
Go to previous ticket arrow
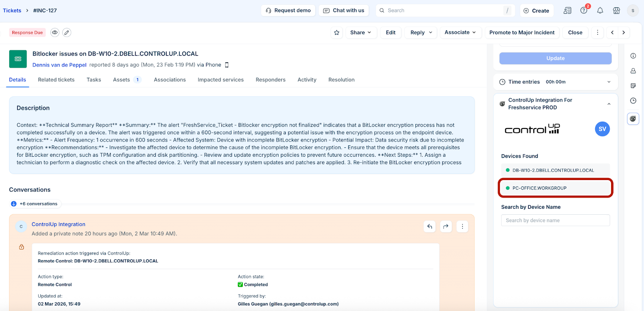coord(612,33)
